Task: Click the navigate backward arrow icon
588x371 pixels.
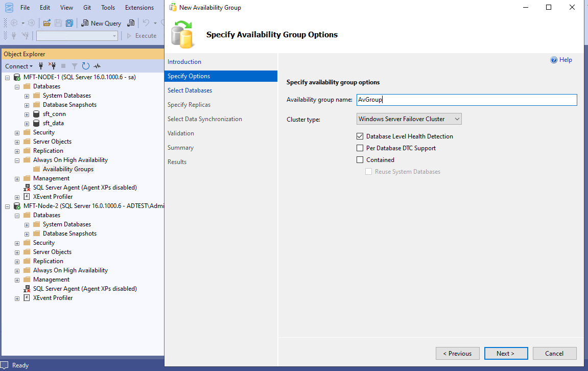Action: (x=14, y=24)
